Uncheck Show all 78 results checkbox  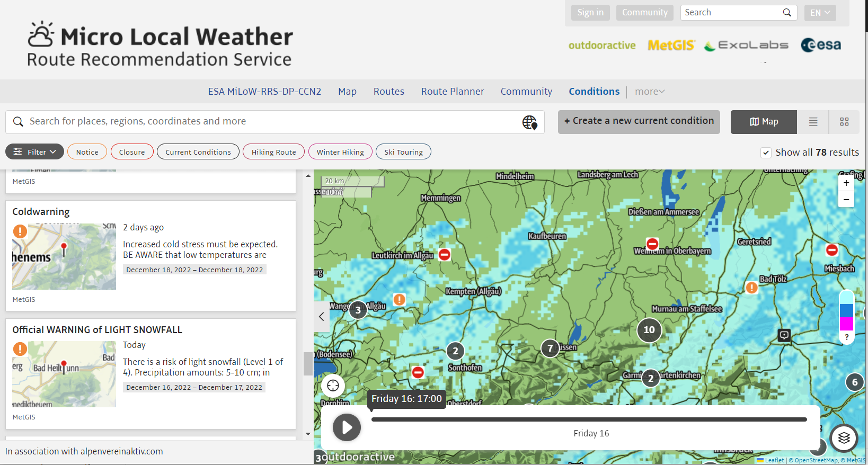pos(766,153)
